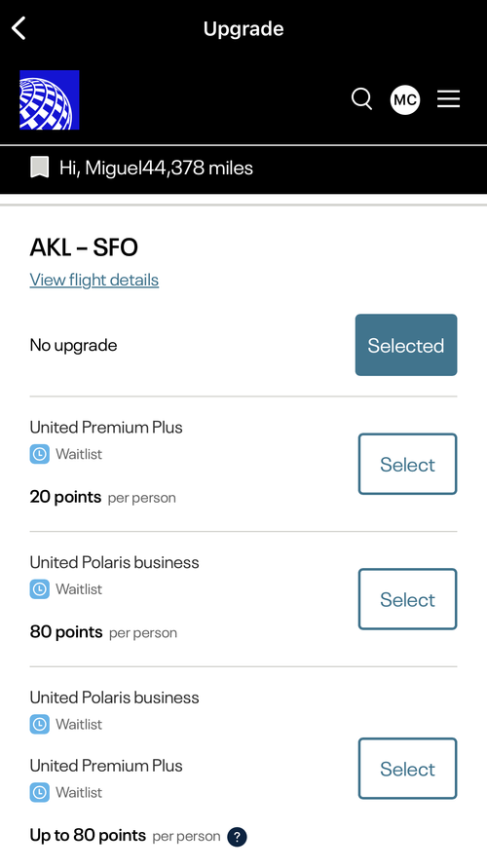Tap combined option Premium Plus clock icon
Screen dimensions: 487x868
(39, 793)
